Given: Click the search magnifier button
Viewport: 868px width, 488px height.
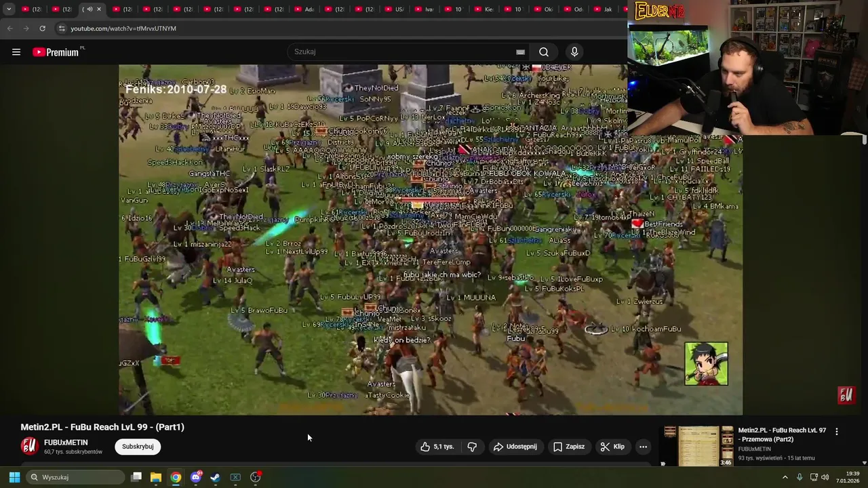Looking at the screenshot, I should [544, 52].
